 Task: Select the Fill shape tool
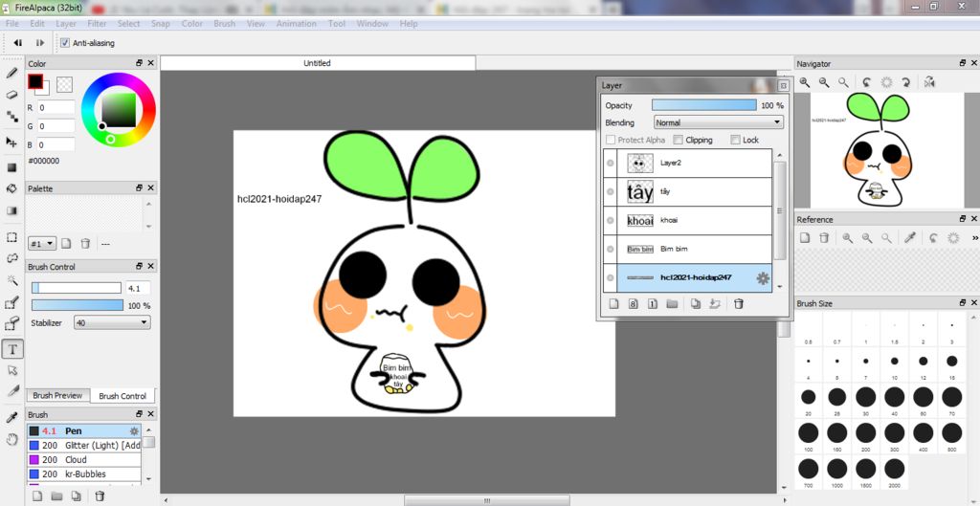(11, 167)
